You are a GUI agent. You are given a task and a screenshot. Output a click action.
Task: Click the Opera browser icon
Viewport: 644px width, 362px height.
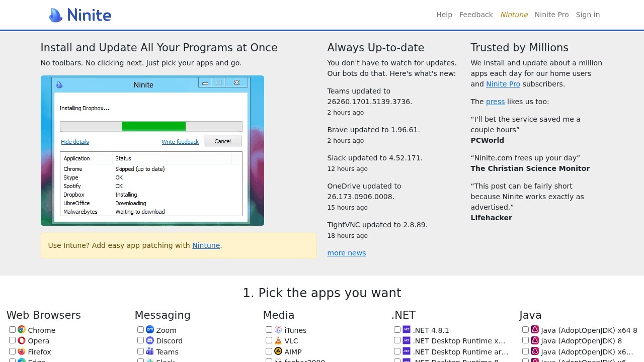(x=22, y=340)
